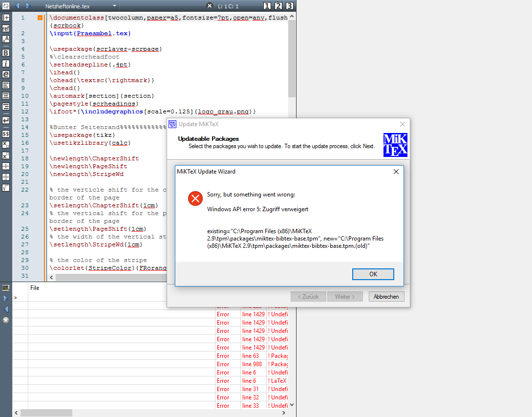Click the File column header in the messages table
This screenshot has height=417, width=532.
pos(35,288)
